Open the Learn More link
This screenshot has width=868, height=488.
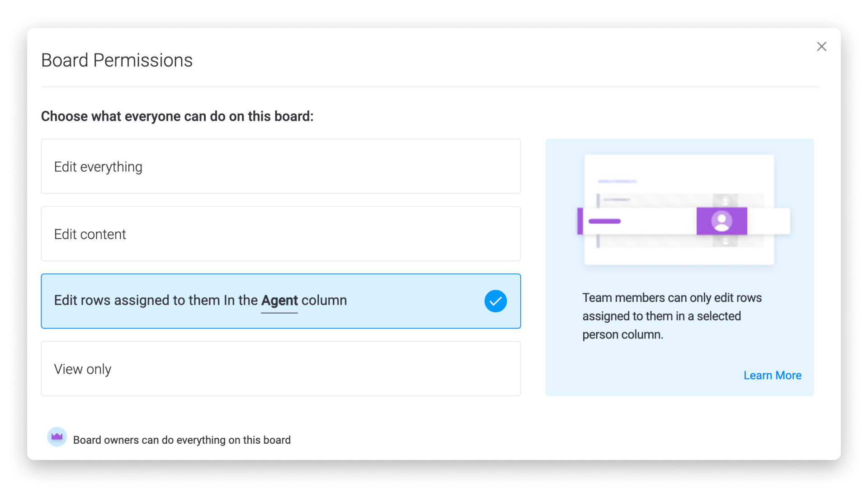click(x=772, y=375)
